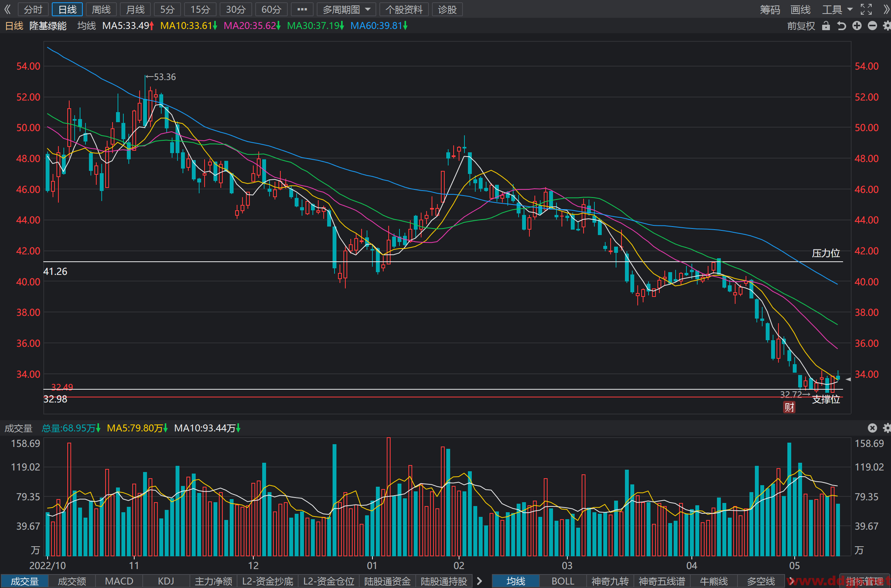The width and height of the screenshot is (891, 588).
Task: Zoom in with the plus circle icon
Action: 857,26
